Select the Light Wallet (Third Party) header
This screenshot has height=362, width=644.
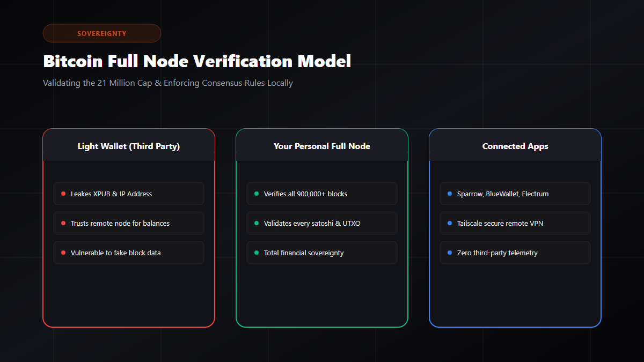click(x=129, y=146)
